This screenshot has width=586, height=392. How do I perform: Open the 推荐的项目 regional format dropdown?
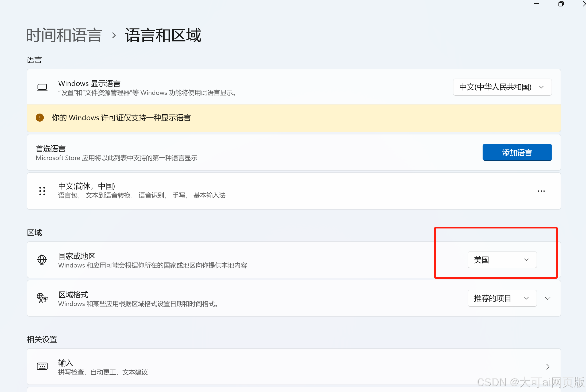point(502,298)
